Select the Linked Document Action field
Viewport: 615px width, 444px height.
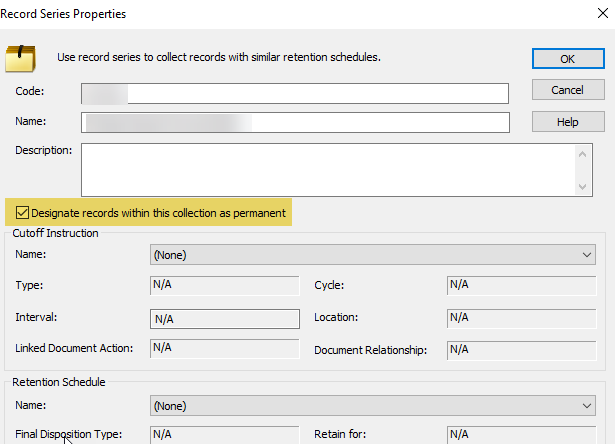[224, 348]
